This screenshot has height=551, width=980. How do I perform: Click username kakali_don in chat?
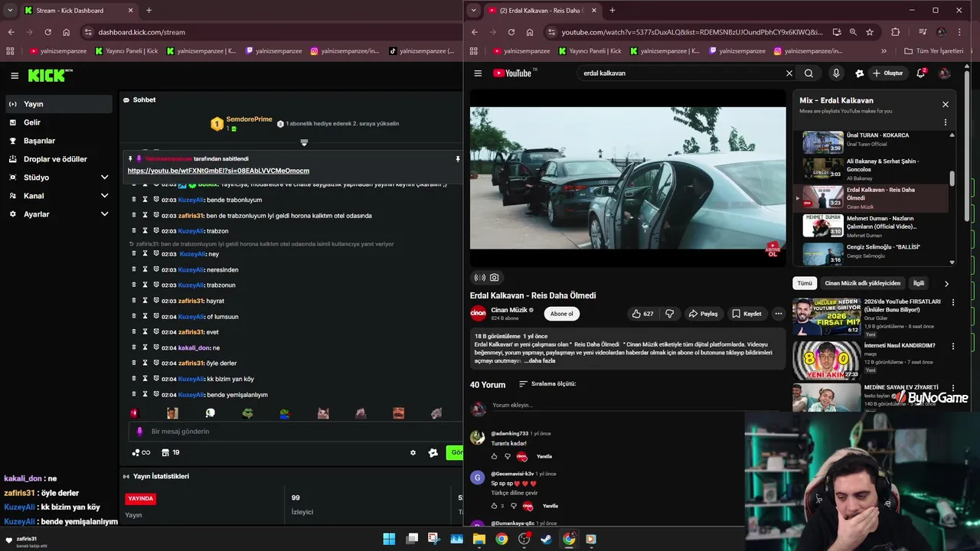coord(194,347)
